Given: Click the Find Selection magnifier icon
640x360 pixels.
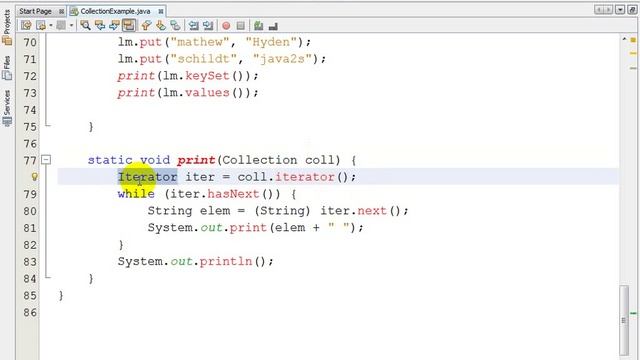Looking at the screenshot, I should coord(85,26).
